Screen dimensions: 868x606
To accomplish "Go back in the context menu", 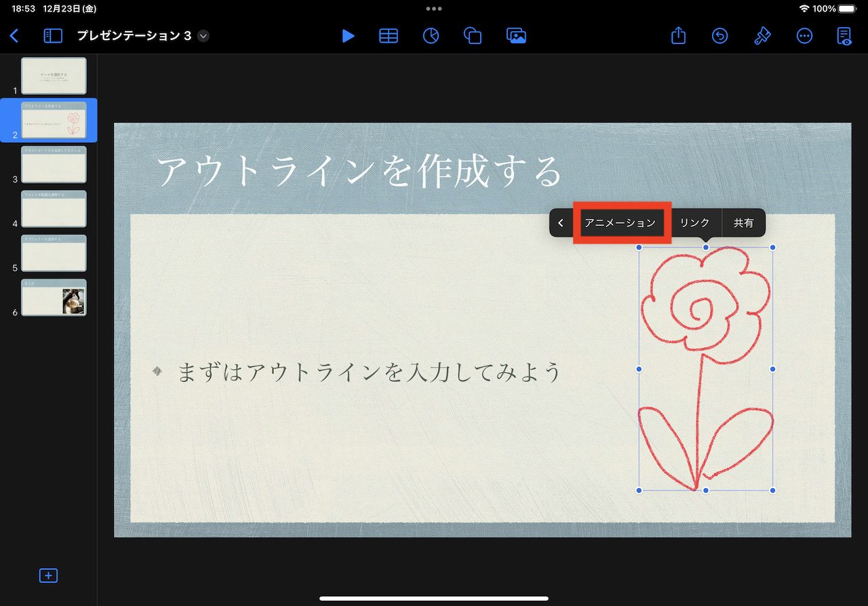I will click(x=561, y=223).
